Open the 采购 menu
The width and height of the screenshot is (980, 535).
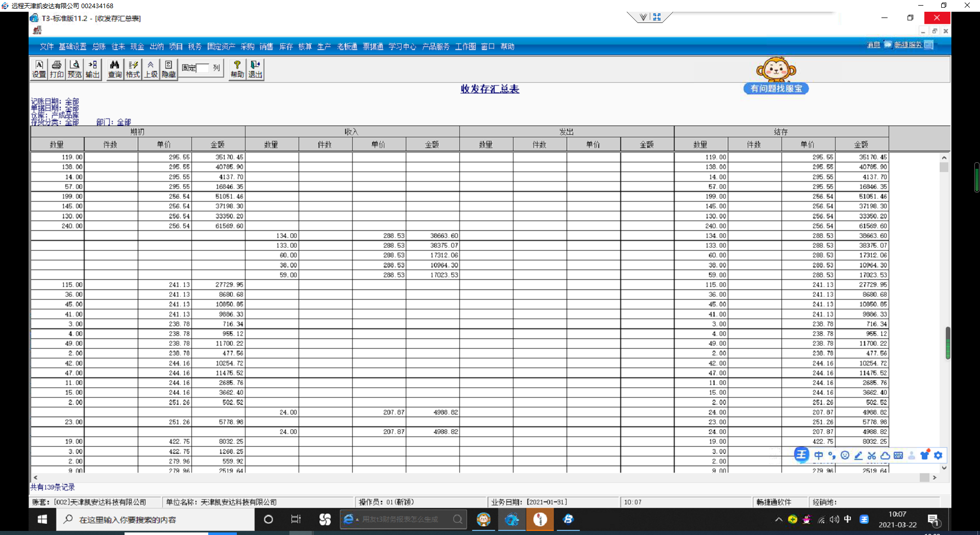click(247, 46)
